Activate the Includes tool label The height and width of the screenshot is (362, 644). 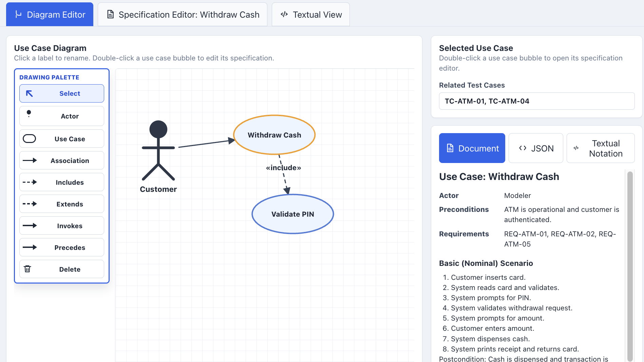70,182
